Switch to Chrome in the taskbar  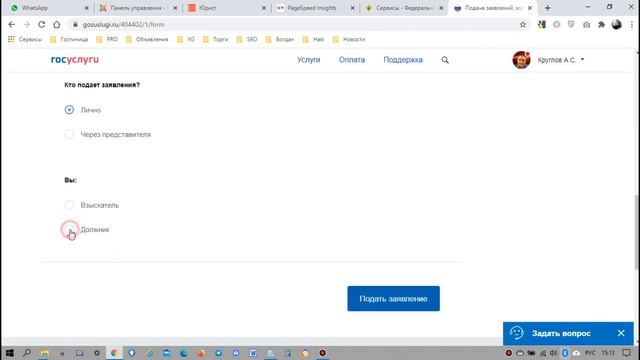[x=114, y=353]
